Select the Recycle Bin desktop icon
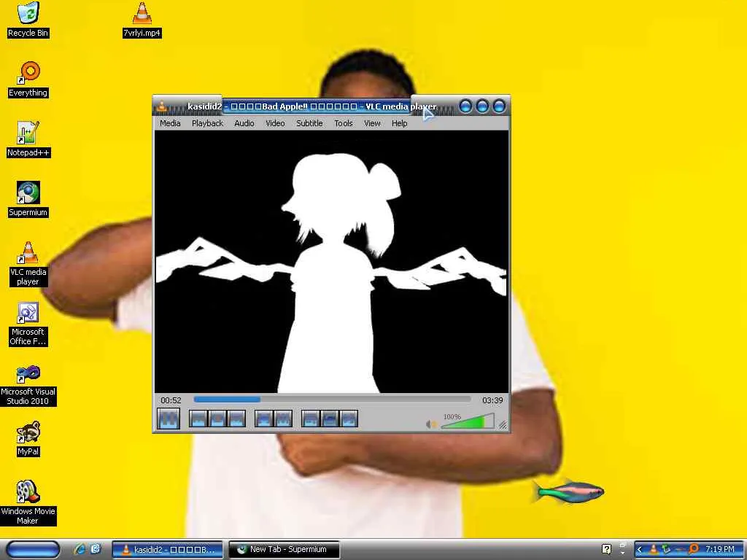This screenshot has height=560, width=747. pos(28,20)
